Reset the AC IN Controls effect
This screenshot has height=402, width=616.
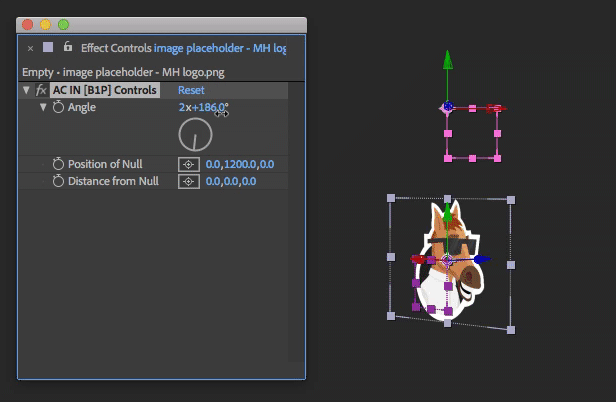pos(191,90)
